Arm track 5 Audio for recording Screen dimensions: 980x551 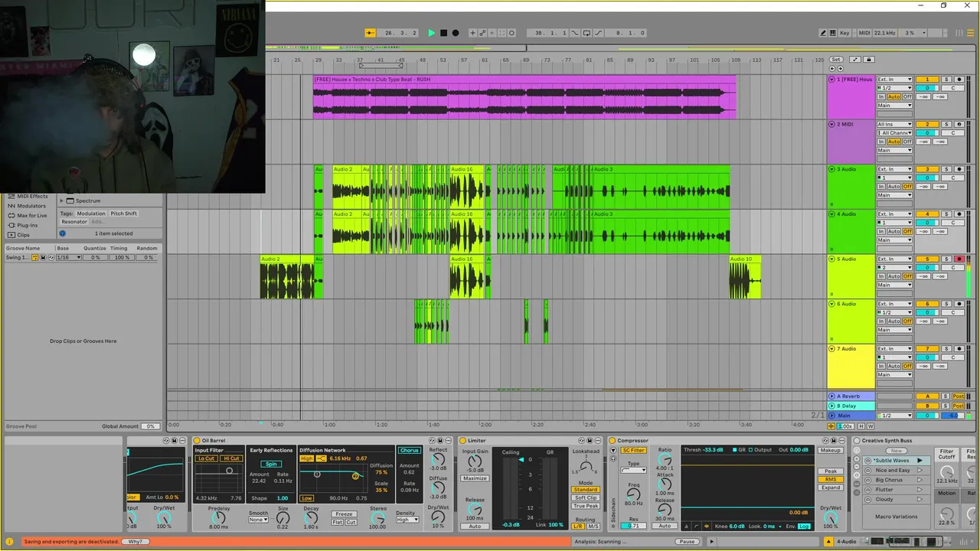click(959, 259)
